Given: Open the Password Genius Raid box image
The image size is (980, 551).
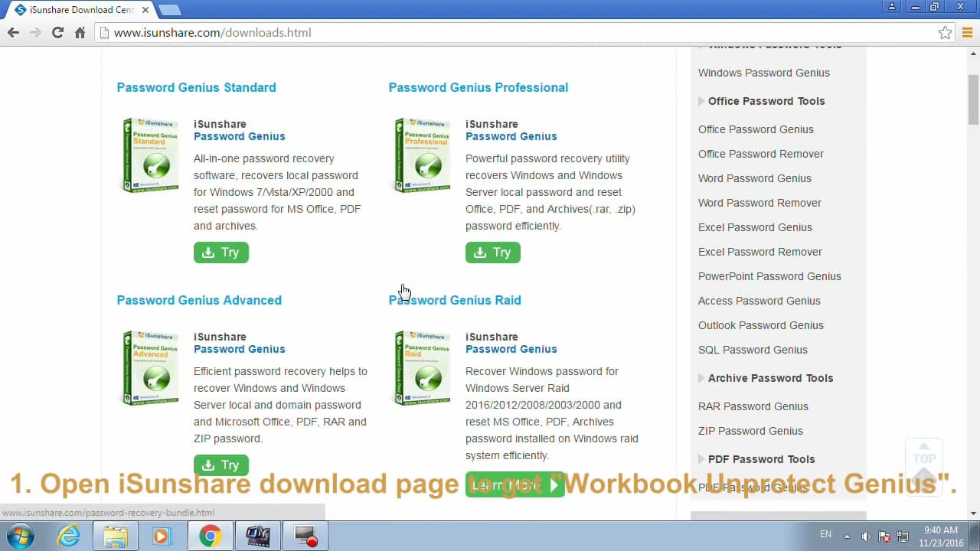Looking at the screenshot, I should tap(422, 368).
